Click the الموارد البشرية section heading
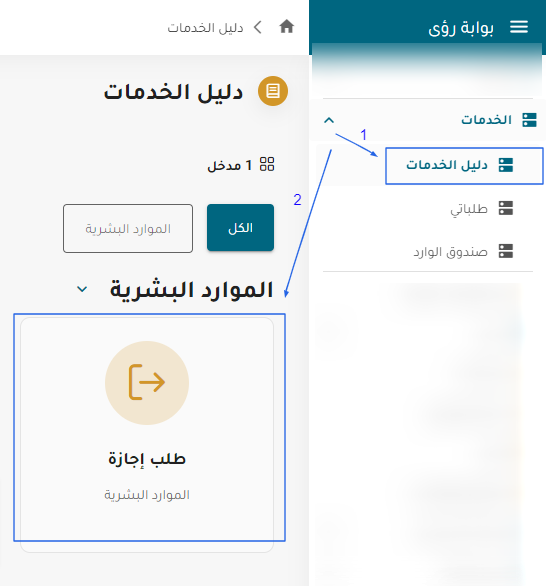Screen dimensions: 546x586 coord(191,290)
